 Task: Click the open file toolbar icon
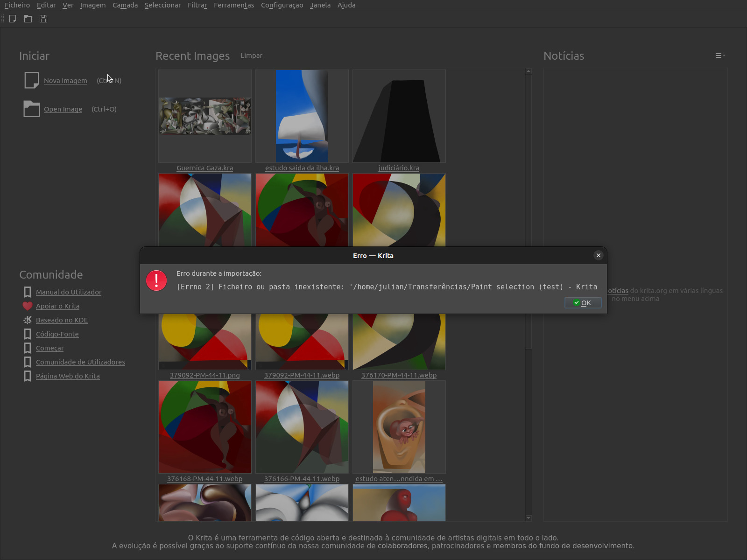point(28,19)
